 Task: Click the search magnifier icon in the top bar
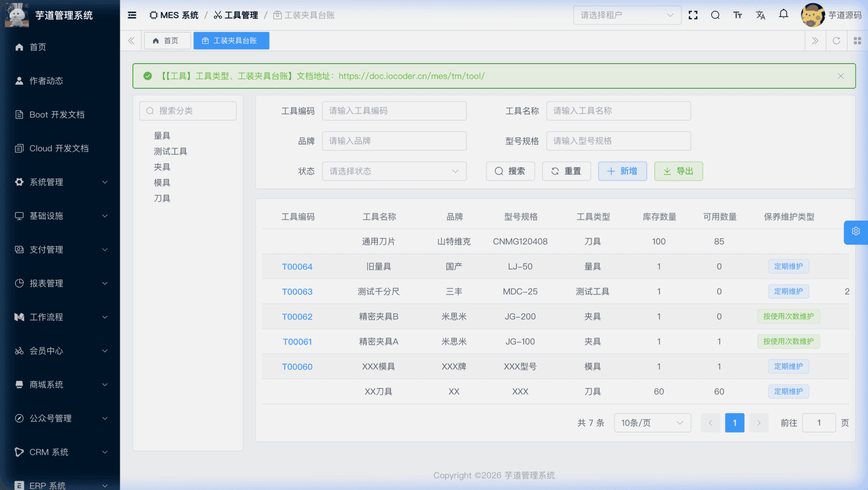click(x=715, y=15)
